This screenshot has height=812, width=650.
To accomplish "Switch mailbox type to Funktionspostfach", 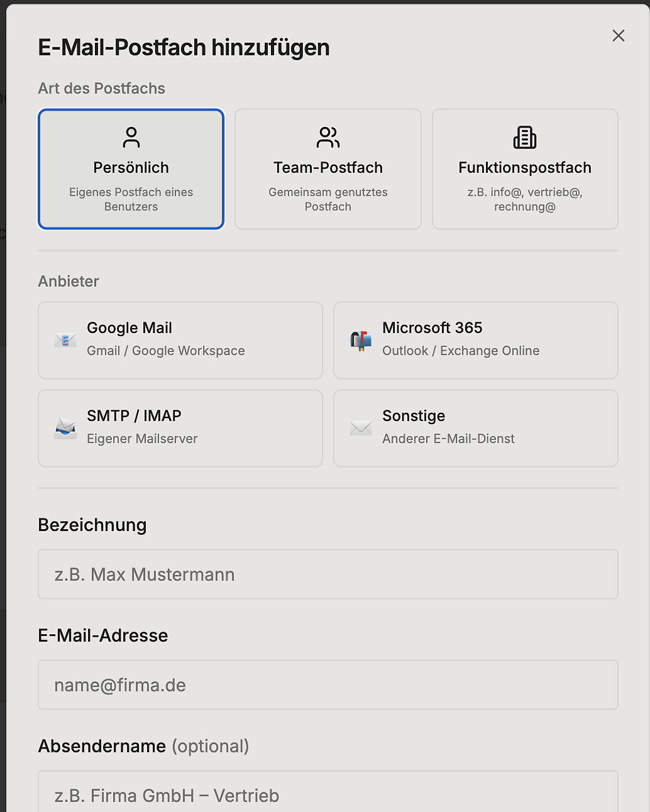I will click(525, 168).
